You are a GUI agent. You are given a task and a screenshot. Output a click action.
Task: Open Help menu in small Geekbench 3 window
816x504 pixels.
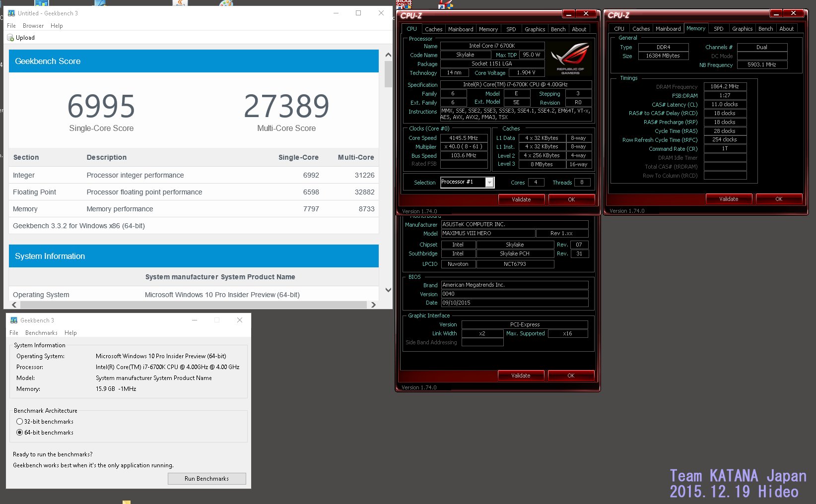pyautogui.click(x=70, y=333)
